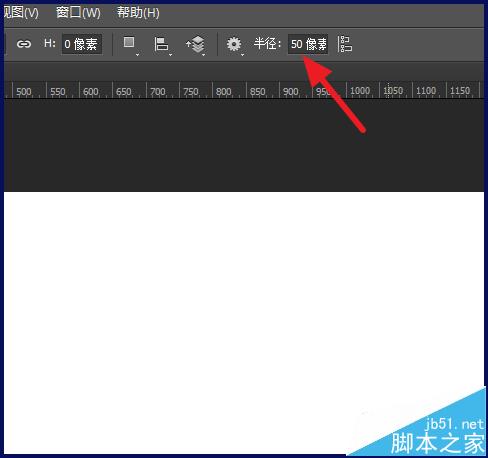Viewport: 488px width, 458px height.
Task: Open the partially visible 视图(V) menu
Action: [21, 13]
